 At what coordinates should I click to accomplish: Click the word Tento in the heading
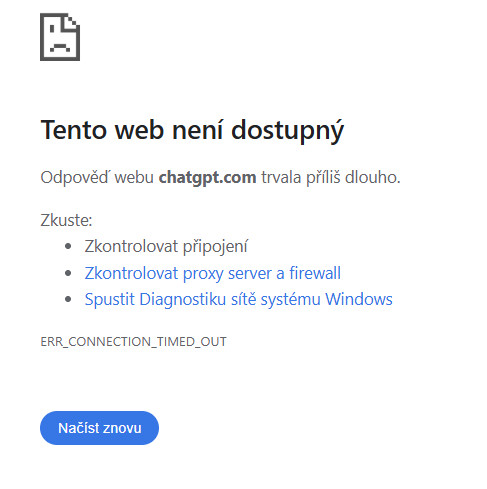[x=74, y=130]
